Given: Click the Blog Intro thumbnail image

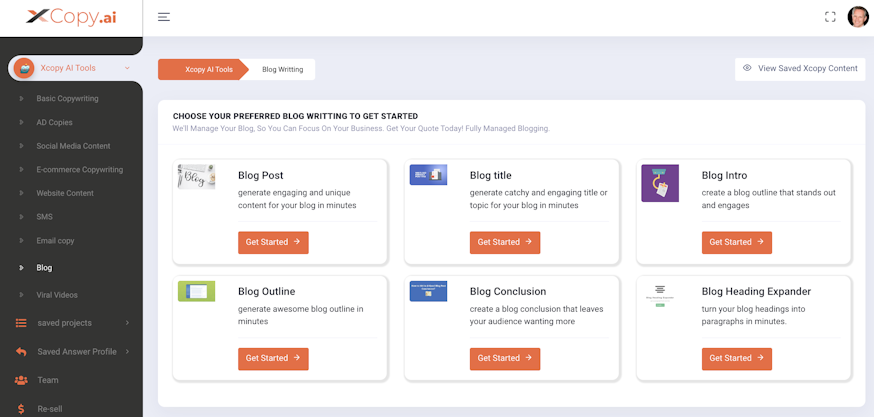Looking at the screenshot, I should point(660,183).
